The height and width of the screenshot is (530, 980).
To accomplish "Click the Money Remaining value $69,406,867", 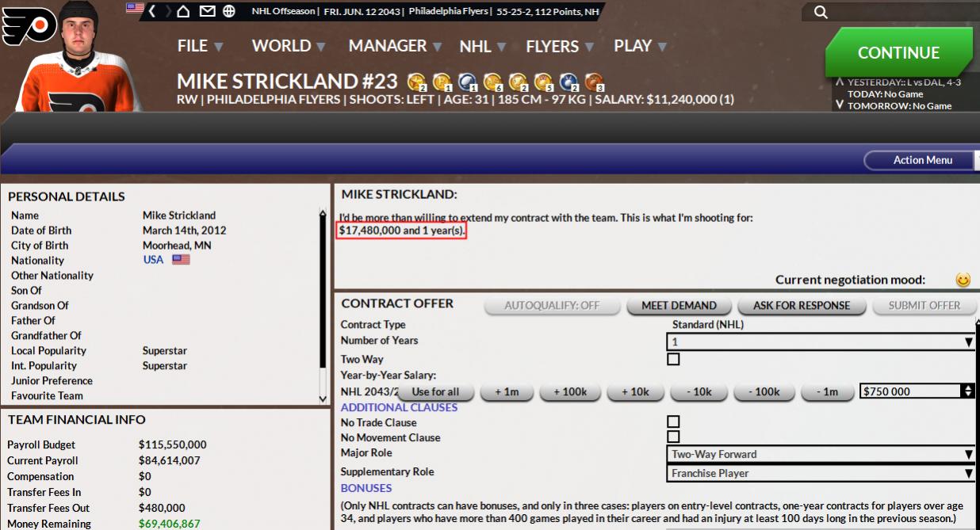I will pos(170,524).
